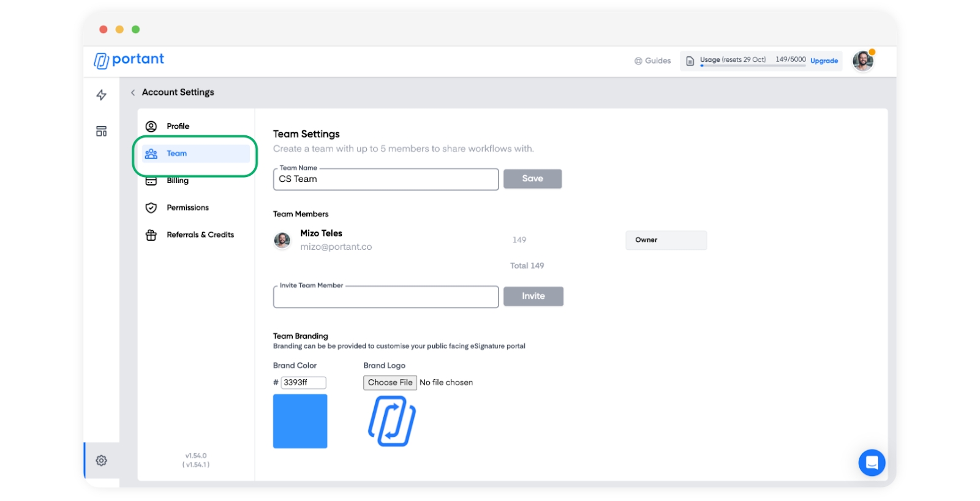Click user avatar in top right

(863, 61)
